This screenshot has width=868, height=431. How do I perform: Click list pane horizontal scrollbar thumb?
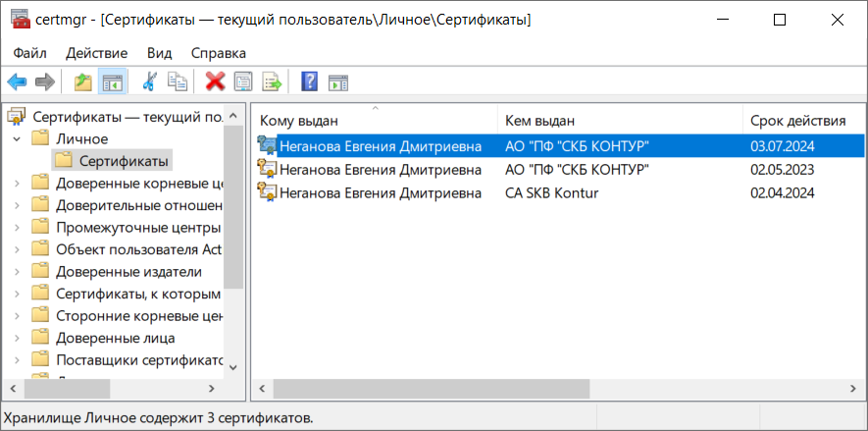coord(432,389)
